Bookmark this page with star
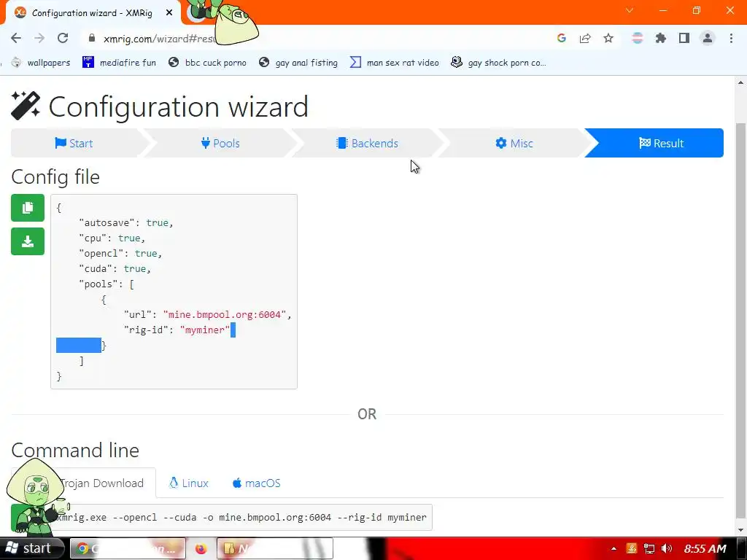This screenshot has width=747, height=560. pyautogui.click(x=608, y=38)
